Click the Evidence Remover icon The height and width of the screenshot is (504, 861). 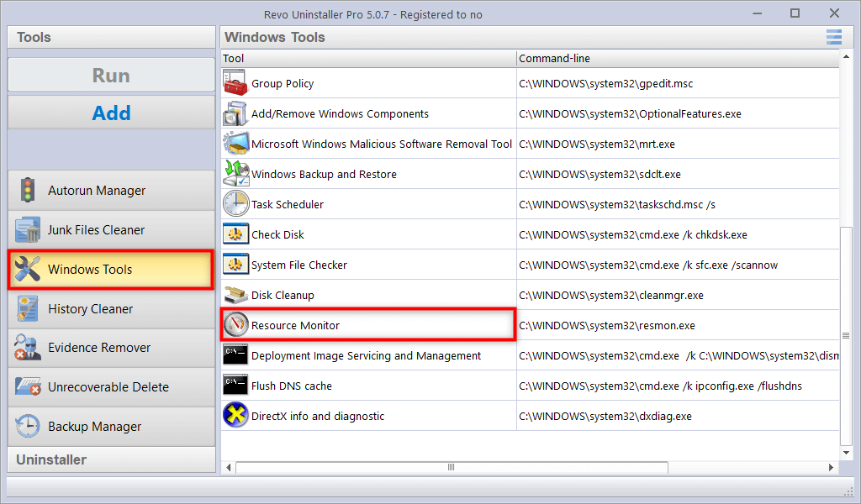28,348
